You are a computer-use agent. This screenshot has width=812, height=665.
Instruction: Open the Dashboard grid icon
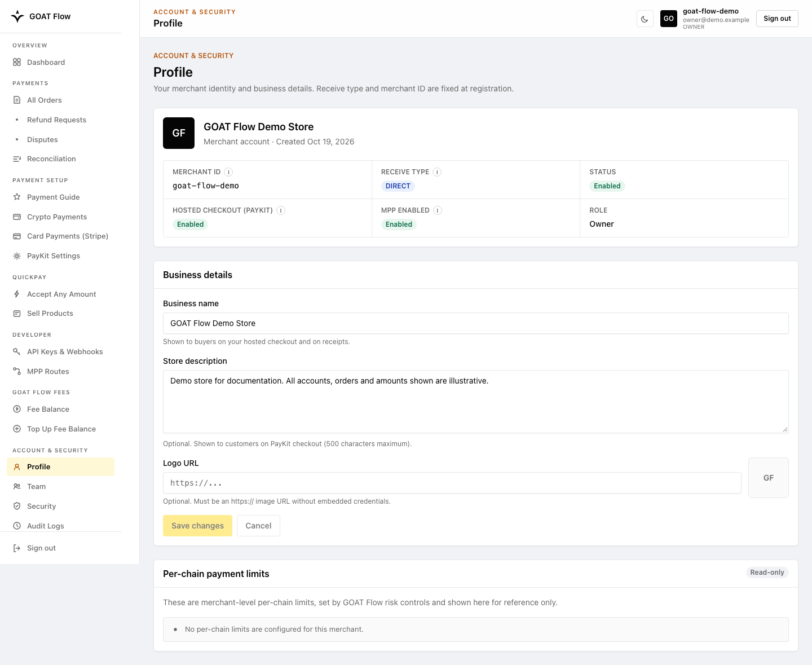tap(17, 63)
